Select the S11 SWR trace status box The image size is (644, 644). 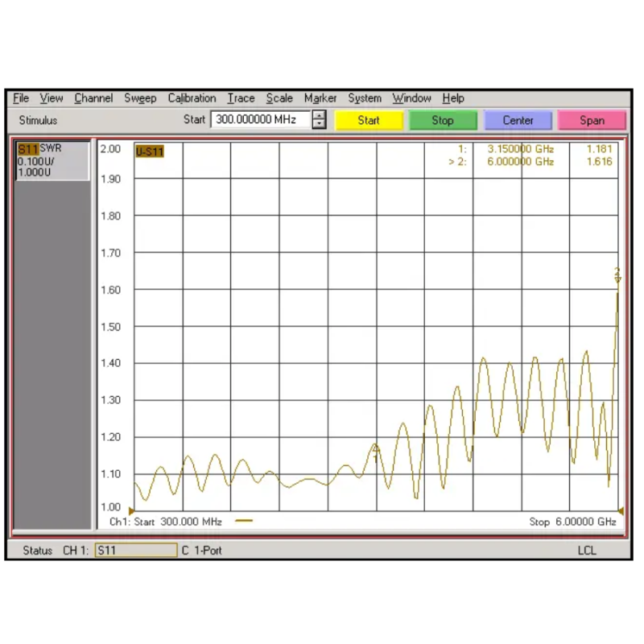pyautogui.click(x=53, y=161)
